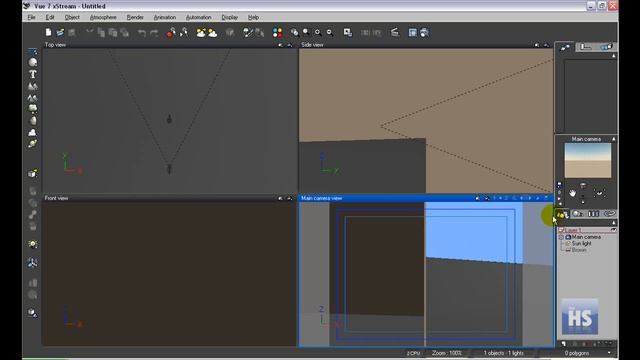Switch to the Library tab in world browser

593,214
